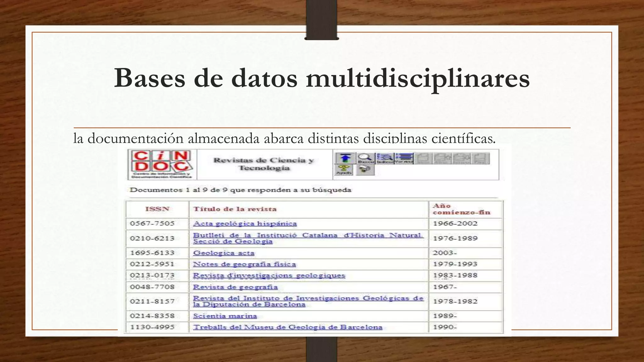The image size is (644, 362).
Task: Click the Ayuda help icon
Action: pyautogui.click(x=344, y=170)
